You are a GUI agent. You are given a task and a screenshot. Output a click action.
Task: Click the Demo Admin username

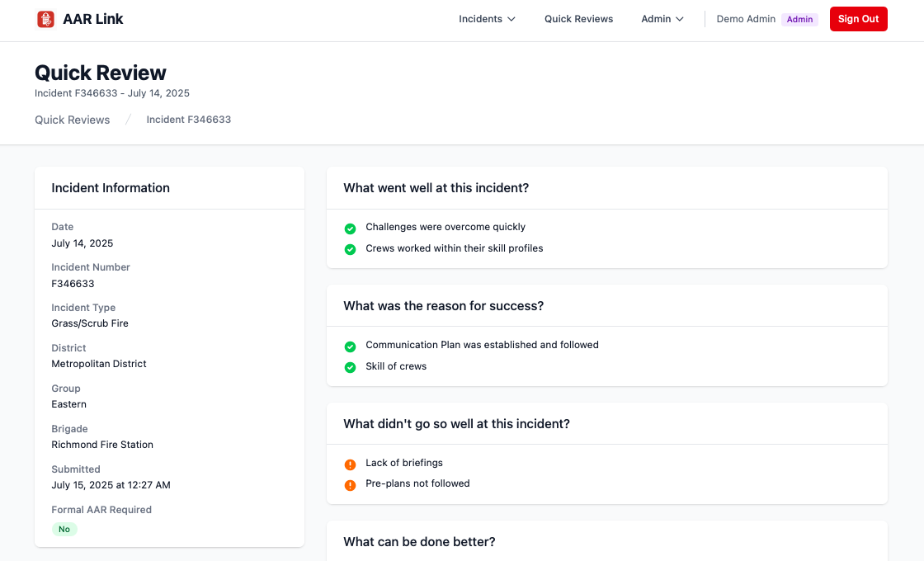[745, 18]
